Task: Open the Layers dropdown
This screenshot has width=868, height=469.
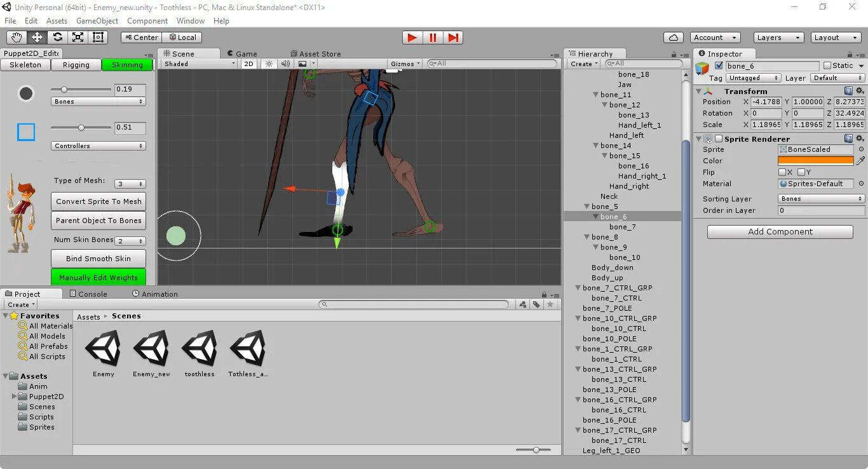Action: point(778,37)
